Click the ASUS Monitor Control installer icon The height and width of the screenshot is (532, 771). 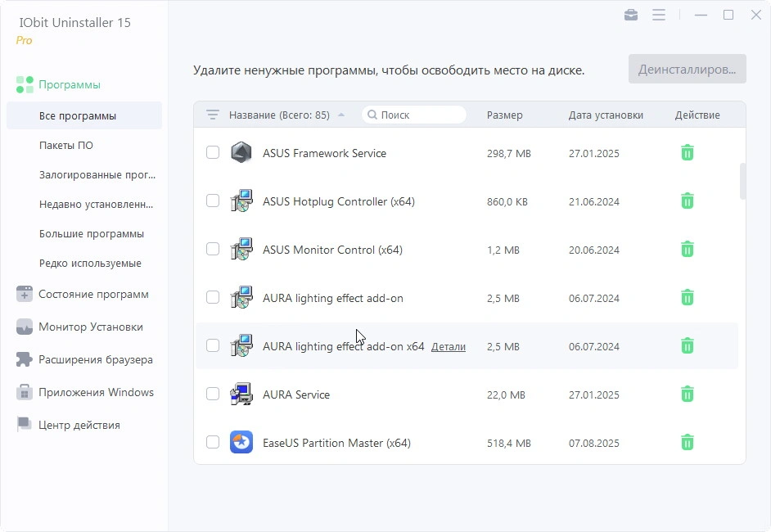(241, 249)
